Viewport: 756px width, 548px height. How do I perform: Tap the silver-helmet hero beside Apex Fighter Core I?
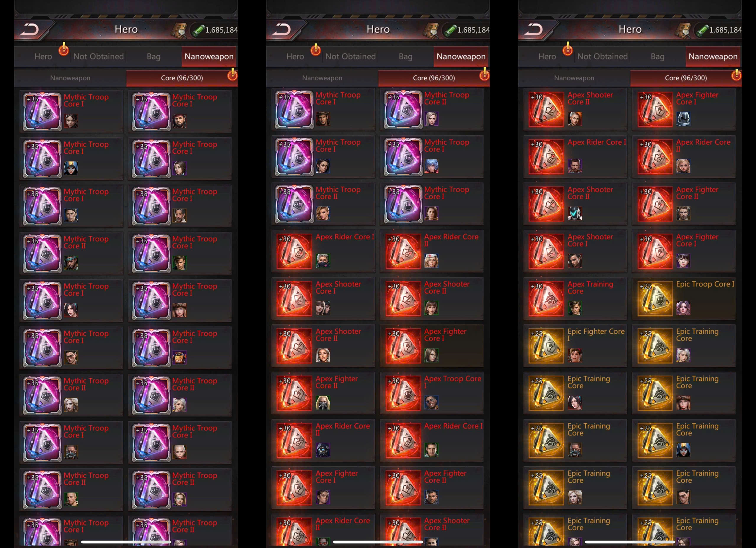pos(683,119)
